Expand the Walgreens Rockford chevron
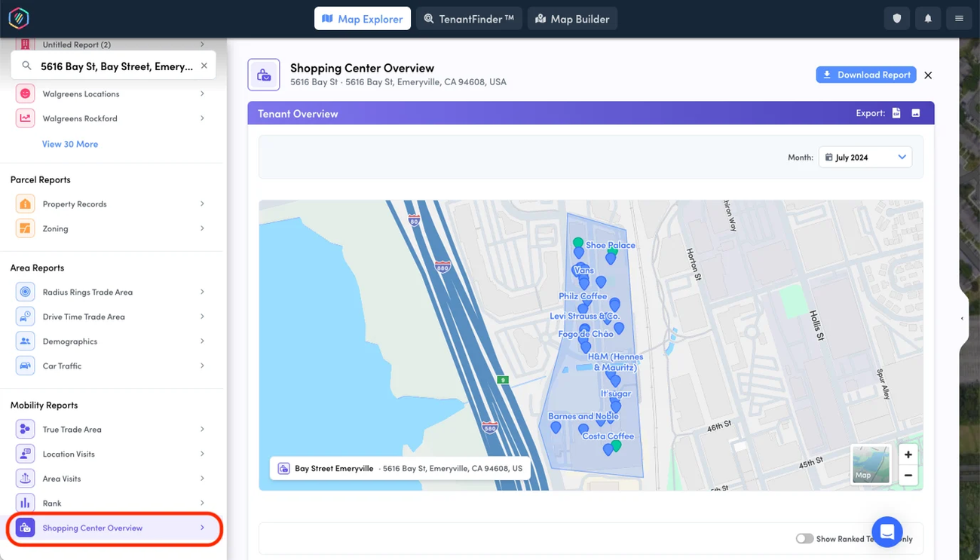Screen dimensions: 980x560 tap(202, 118)
